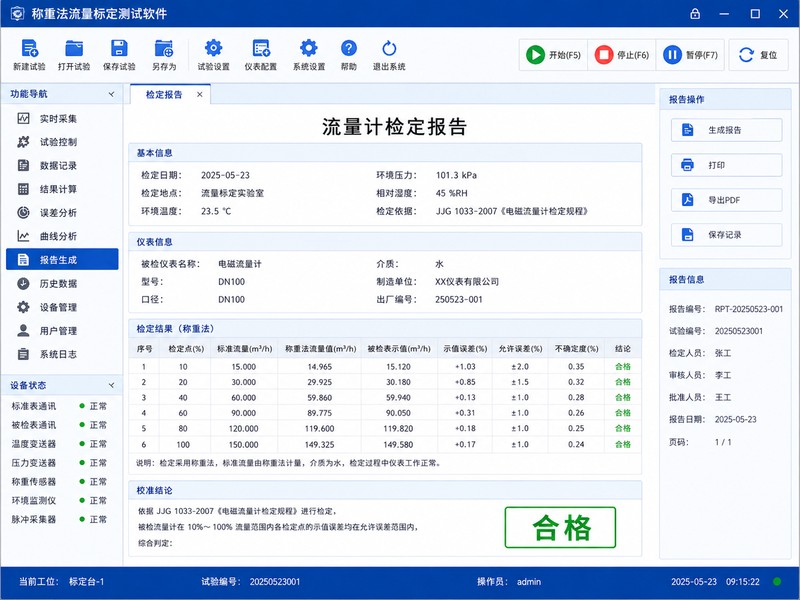Click the lock icon in title bar
The height and width of the screenshot is (600, 800).
pos(695,14)
